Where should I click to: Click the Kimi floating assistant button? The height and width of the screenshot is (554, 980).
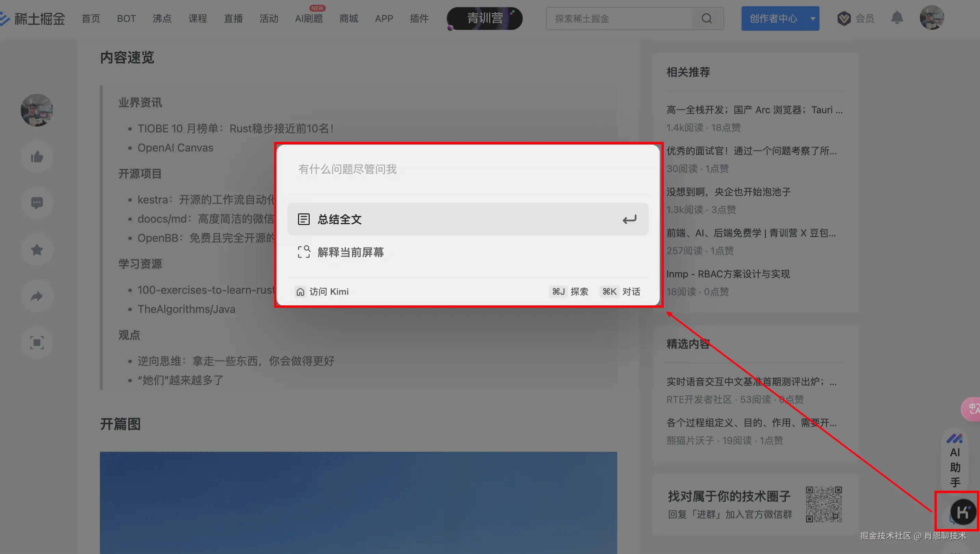[x=963, y=512]
